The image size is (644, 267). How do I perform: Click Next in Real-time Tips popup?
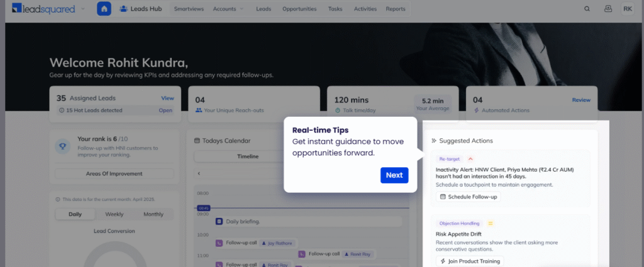[x=394, y=175]
